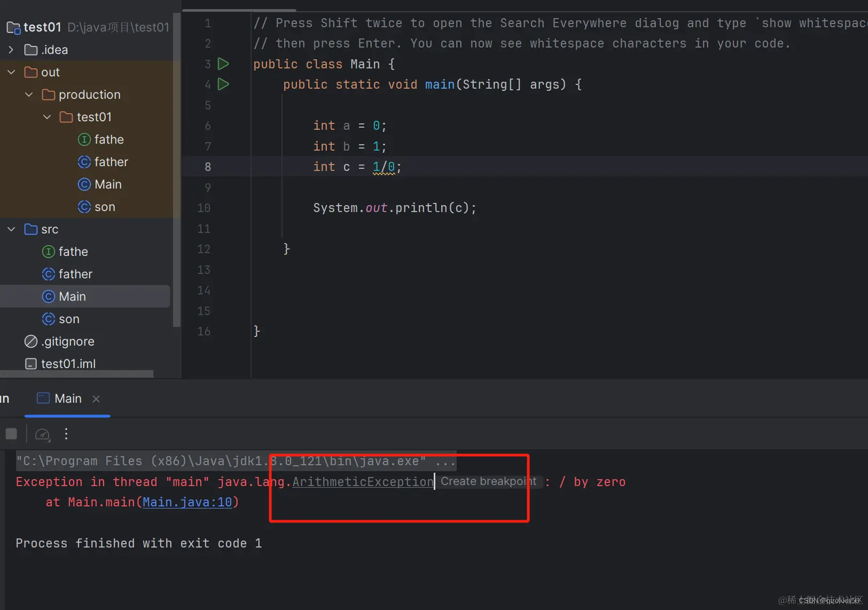
Task: Click the rerun icon beside the stop button
Action: pos(42,434)
